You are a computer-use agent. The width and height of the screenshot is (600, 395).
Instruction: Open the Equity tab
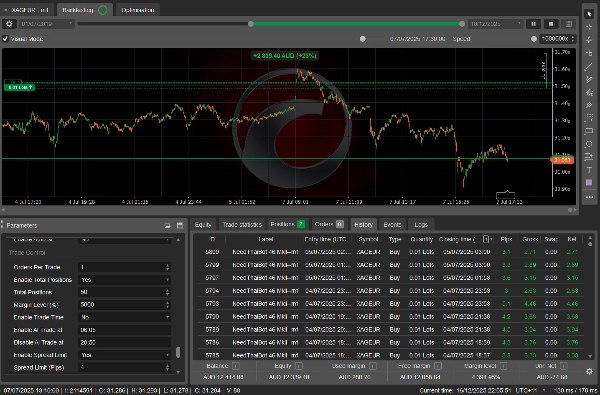click(x=203, y=225)
